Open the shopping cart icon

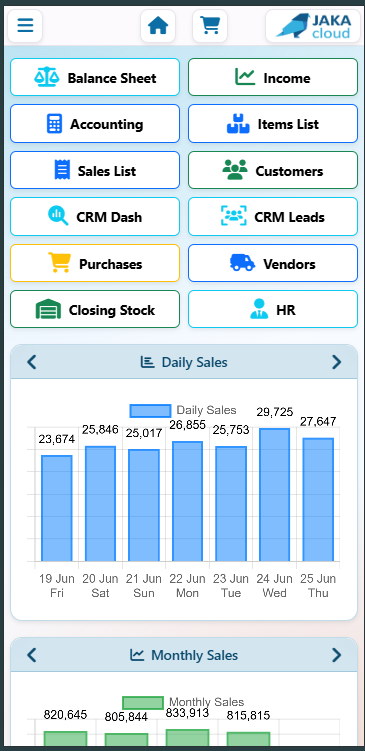click(x=210, y=25)
